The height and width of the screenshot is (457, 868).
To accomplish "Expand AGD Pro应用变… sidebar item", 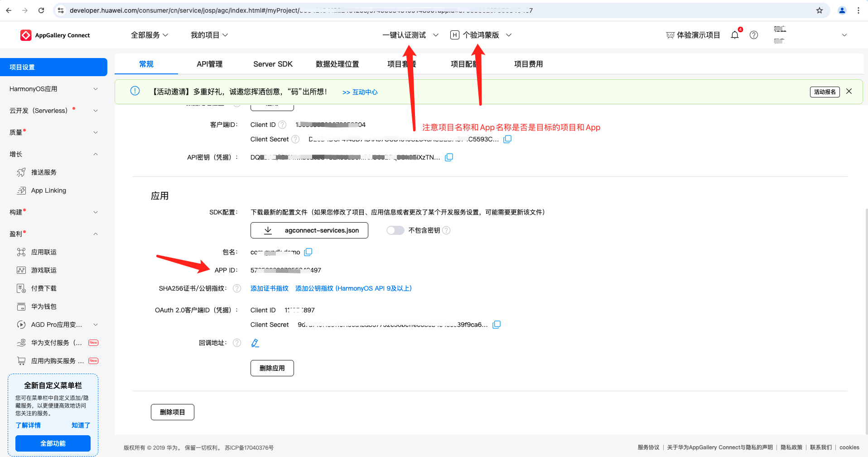I will click(58, 325).
